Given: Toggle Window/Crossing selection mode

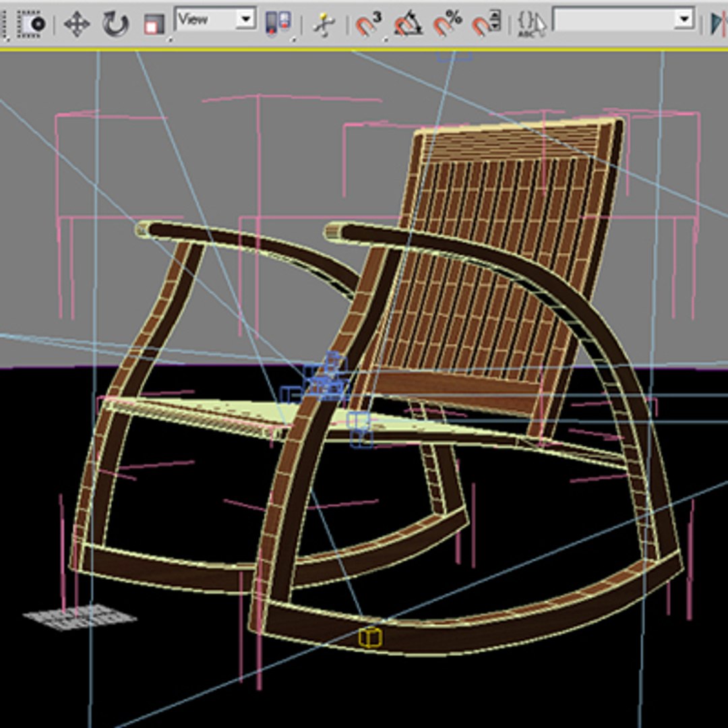Looking at the screenshot, I should (31, 23).
